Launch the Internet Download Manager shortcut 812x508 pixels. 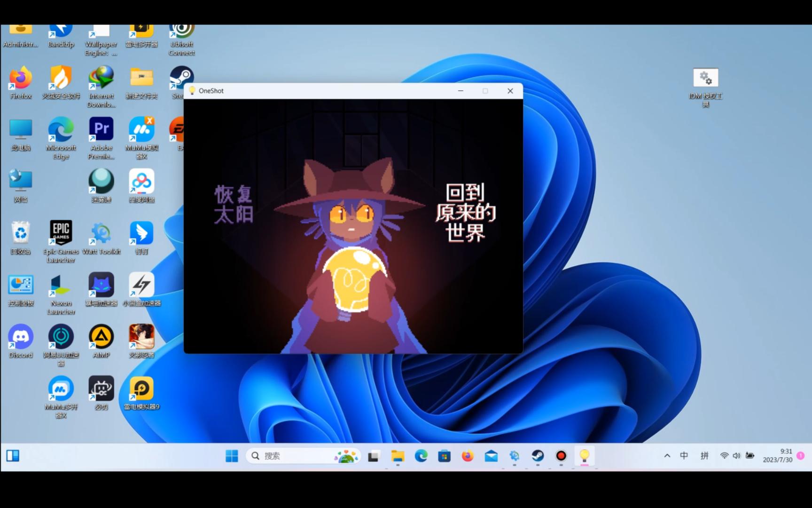[x=101, y=87]
